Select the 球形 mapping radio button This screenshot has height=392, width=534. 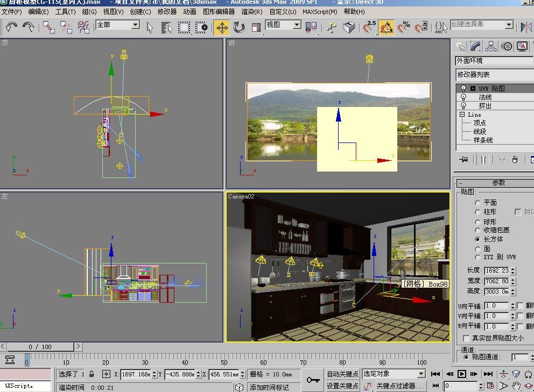(x=477, y=222)
